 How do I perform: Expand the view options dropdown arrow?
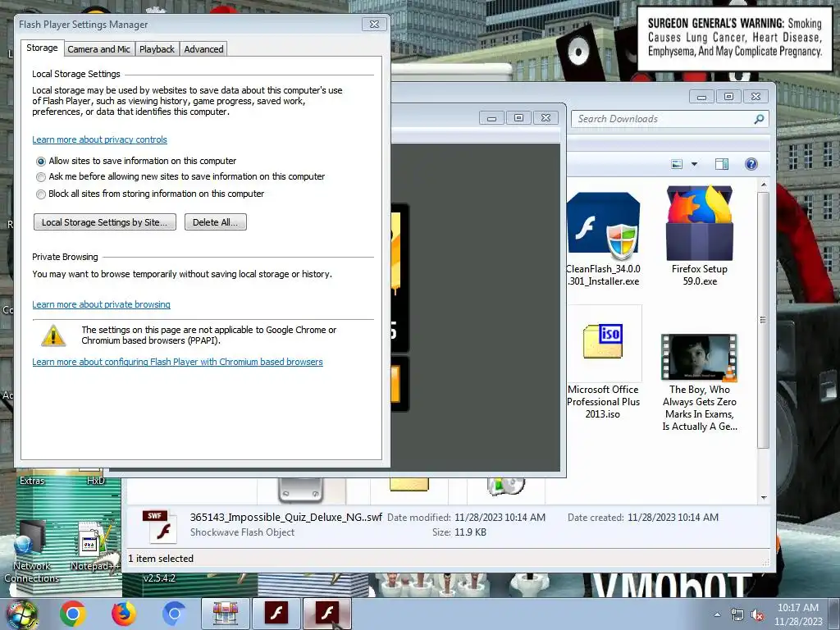click(694, 164)
